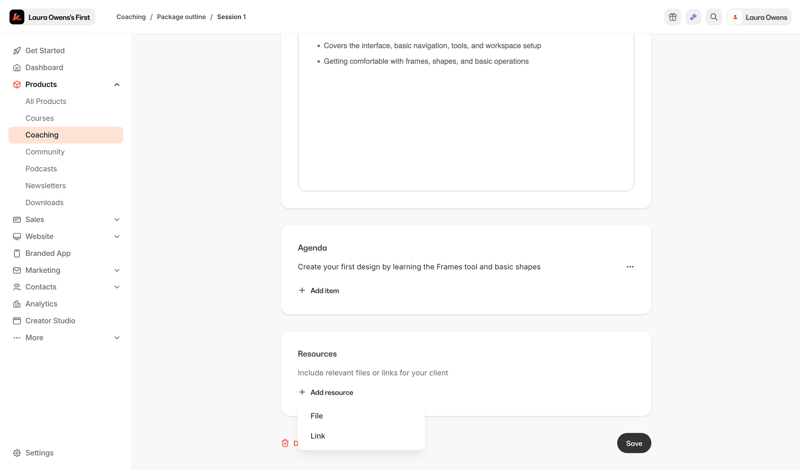This screenshot has width=800, height=470.
Task: Open the AI sparkle assistant icon
Action: coord(693,17)
